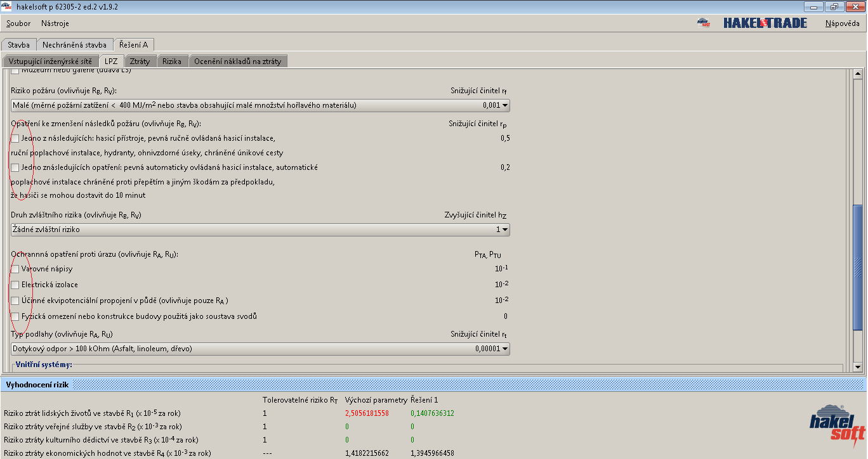The width and height of the screenshot is (868, 459).
Task: Click the hakelsoft application icon in title bar
Action: click(7, 6)
